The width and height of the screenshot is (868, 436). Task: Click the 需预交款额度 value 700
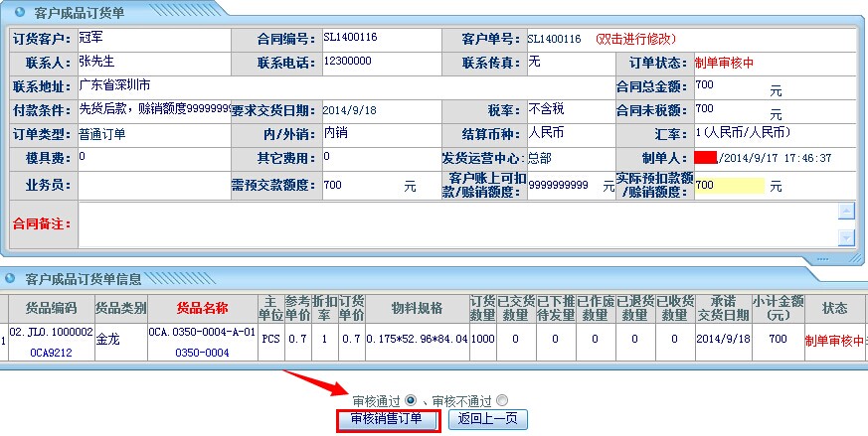tap(333, 185)
